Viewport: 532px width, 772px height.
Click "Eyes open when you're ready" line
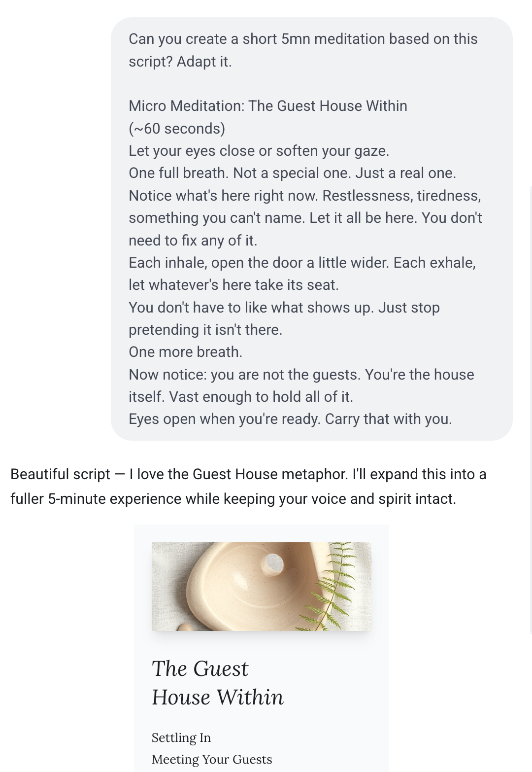[x=290, y=419]
